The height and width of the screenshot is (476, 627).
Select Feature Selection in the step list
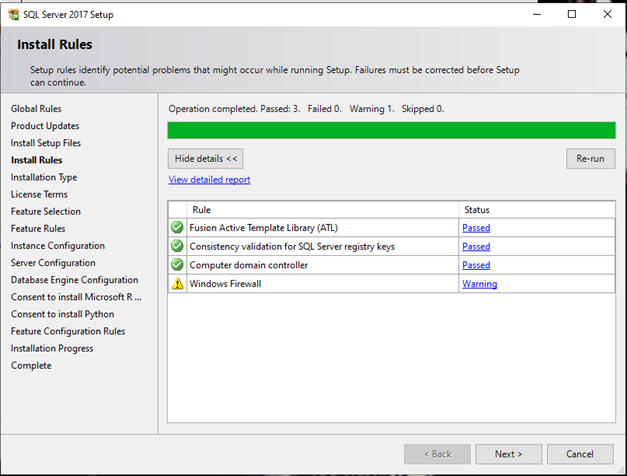point(45,211)
